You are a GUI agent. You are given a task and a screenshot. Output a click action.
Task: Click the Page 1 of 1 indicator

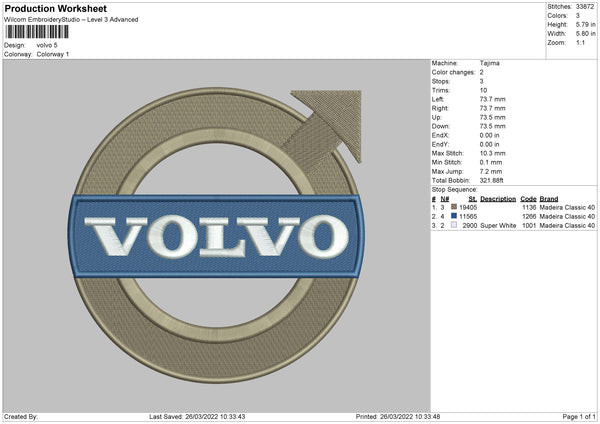click(x=579, y=416)
